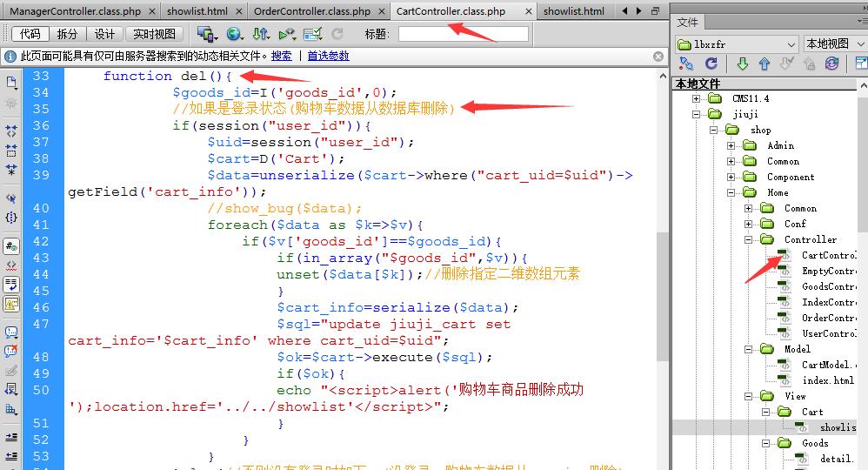Click the connect to remote server icon

point(686,64)
